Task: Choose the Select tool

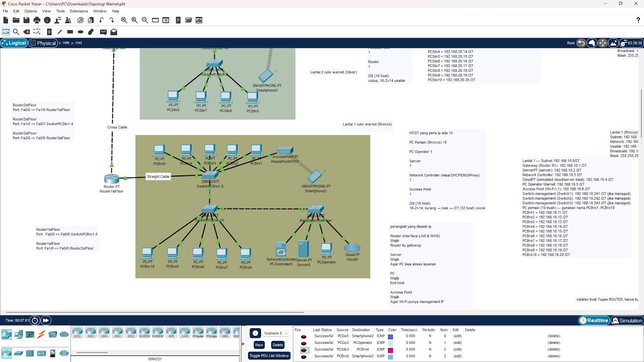Action: 6,32
